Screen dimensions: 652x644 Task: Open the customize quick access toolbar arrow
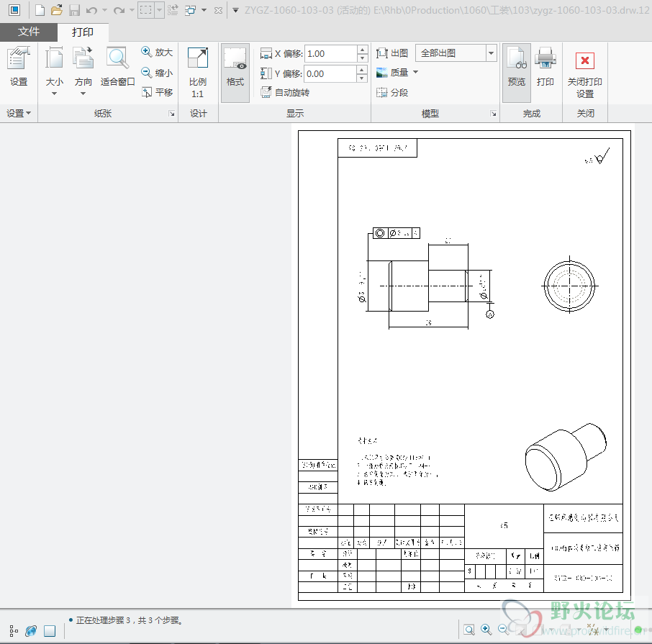[236, 10]
